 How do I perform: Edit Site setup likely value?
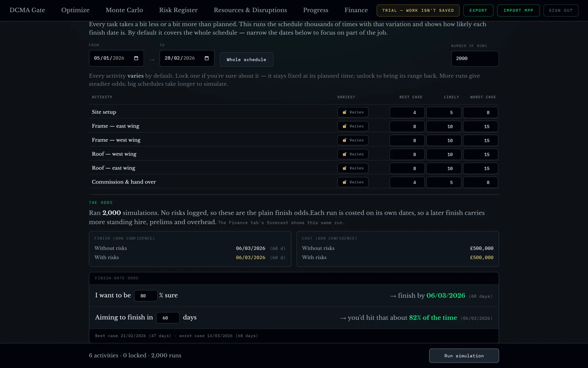point(444,112)
